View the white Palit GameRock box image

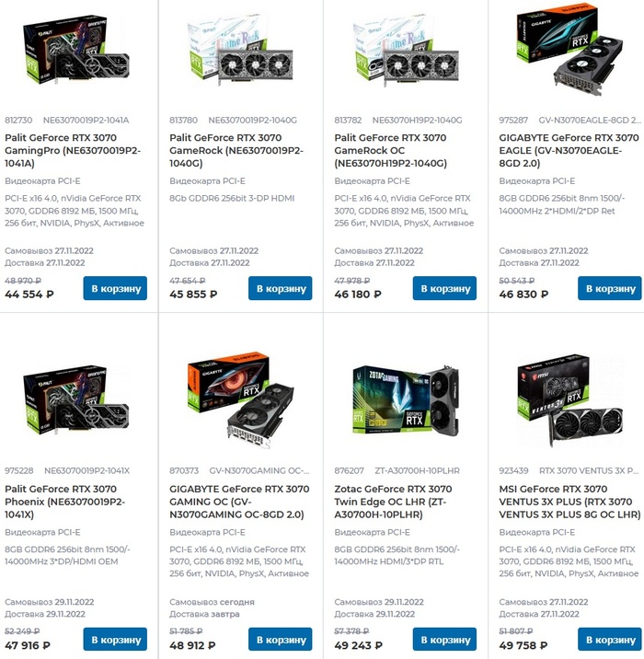tap(240, 49)
